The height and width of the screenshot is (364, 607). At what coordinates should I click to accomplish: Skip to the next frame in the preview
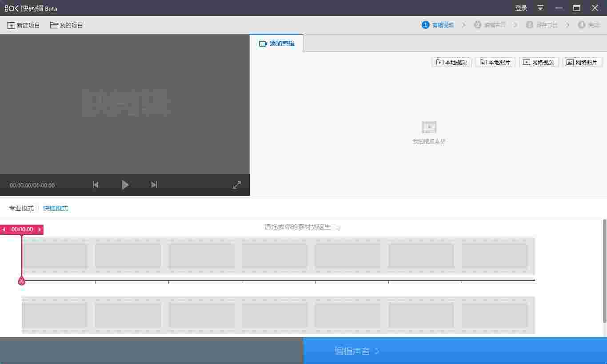tap(154, 185)
